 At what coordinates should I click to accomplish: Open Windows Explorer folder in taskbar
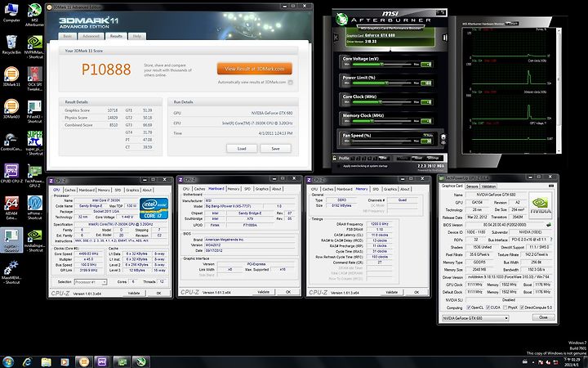[46, 361]
